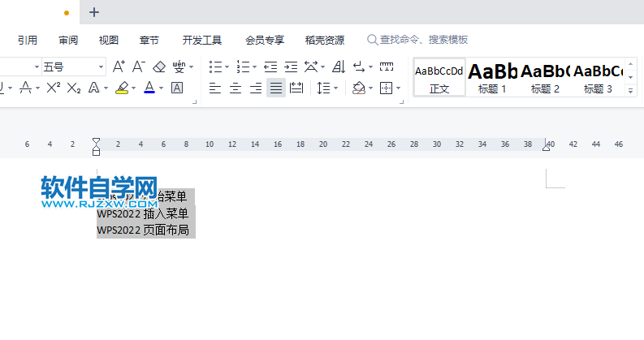This screenshot has width=644, height=340.
Task: Click the line spacing icon
Action: (324, 88)
